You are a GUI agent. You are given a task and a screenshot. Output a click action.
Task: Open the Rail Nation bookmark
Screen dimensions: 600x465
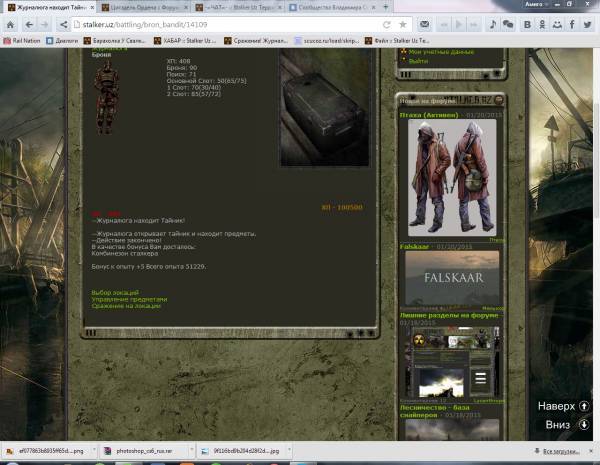[x=22, y=41]
